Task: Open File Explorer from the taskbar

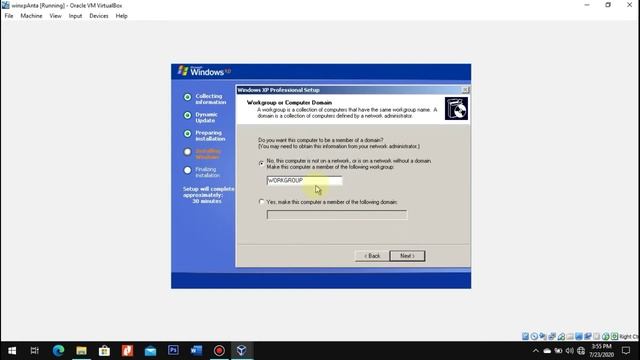Action: click(x=81, y=351)
